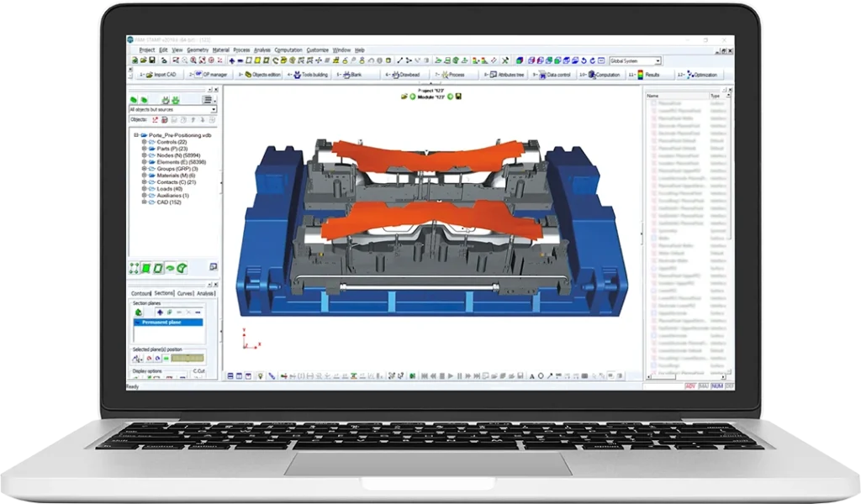
Task: Expand the Contacts (C) tree node
Action: [x=145, y=181]
